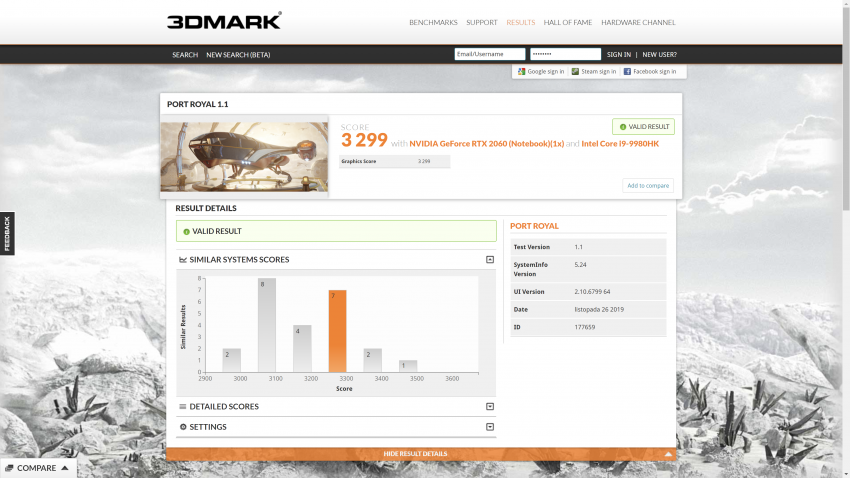Open the Benchmarks menu

tap(433, 22)
